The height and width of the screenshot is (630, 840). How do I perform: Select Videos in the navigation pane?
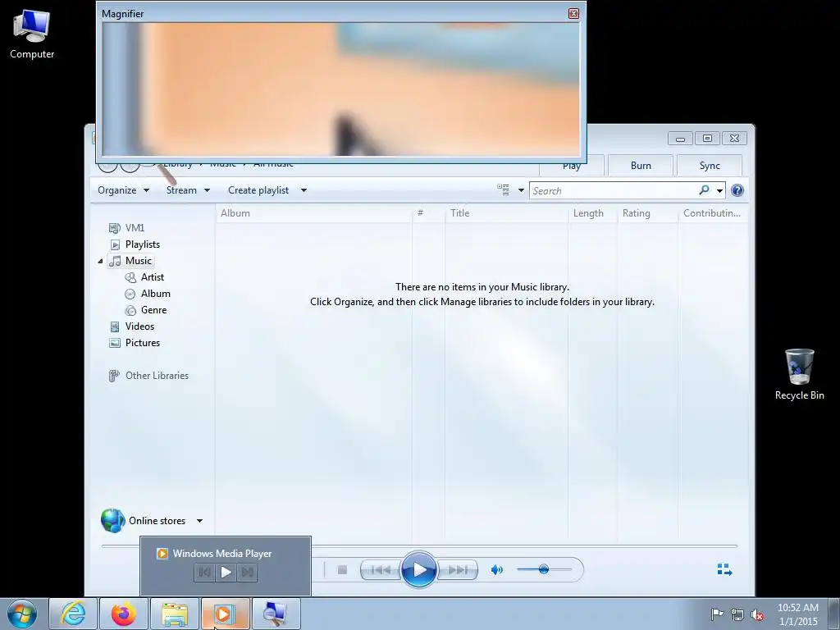click(x=139, y=326)
